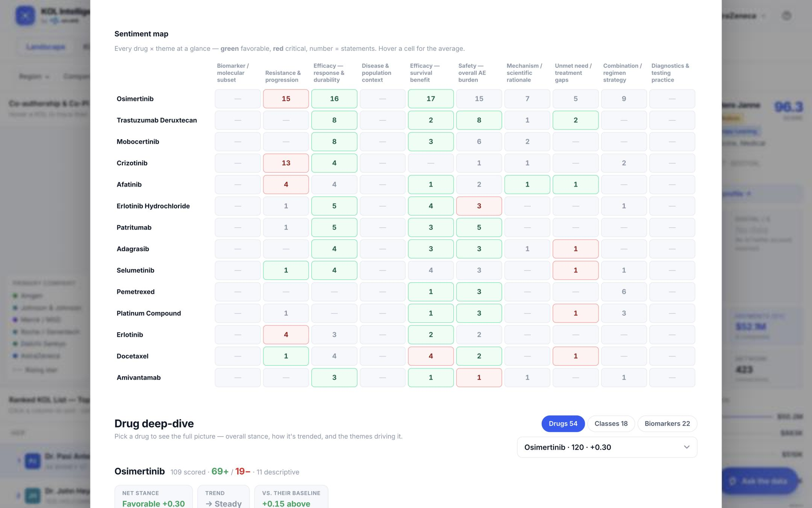Click Afatinib Mechanism rationale cell 1

pyautogui.click(x=527, y=184)
